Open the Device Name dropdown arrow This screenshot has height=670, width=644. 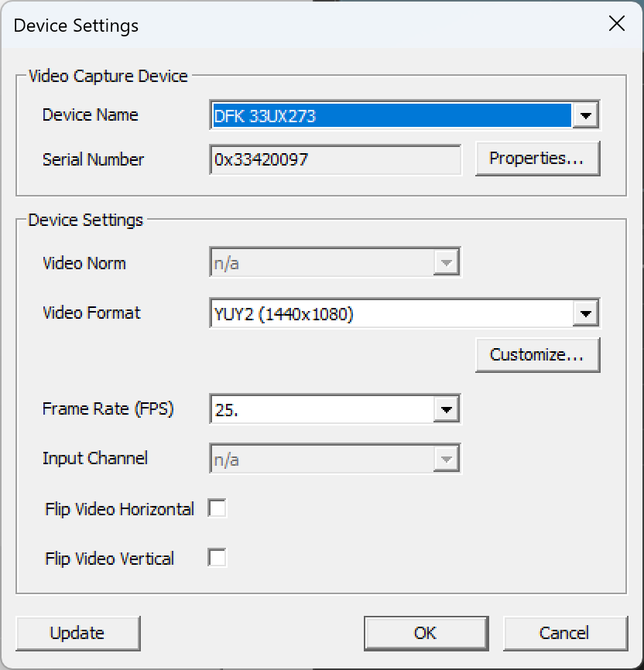tap(585, 115)
